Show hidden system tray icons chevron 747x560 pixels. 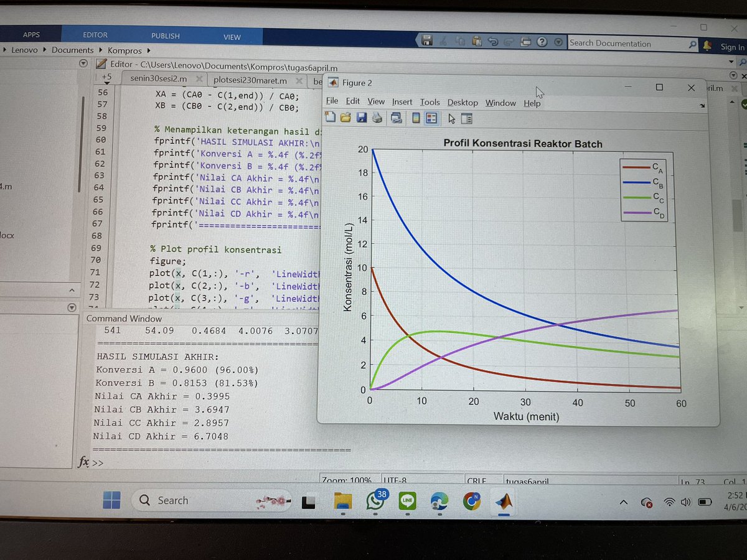point(623,502)
